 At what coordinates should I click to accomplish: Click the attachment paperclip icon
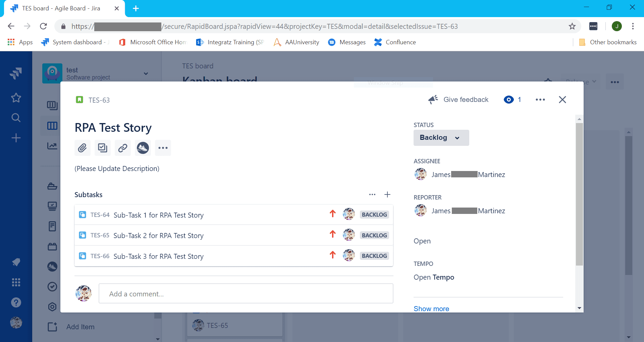click(83, 148)
